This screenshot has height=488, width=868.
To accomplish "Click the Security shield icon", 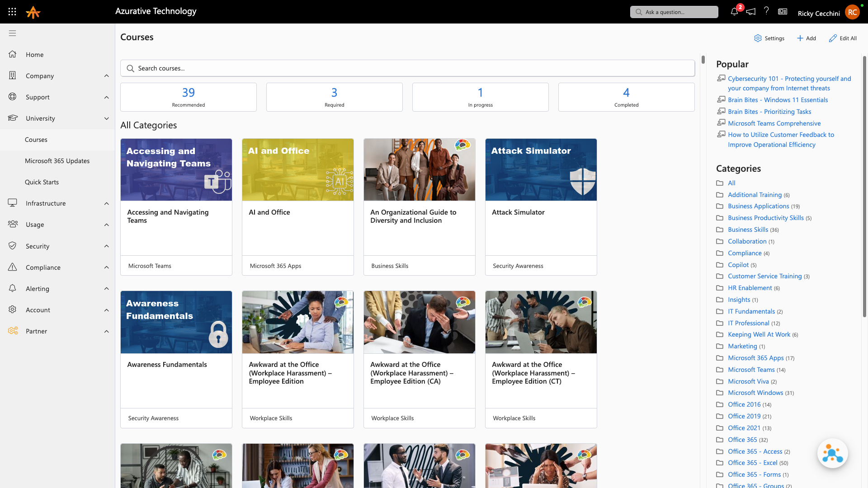I will [12, 246].
